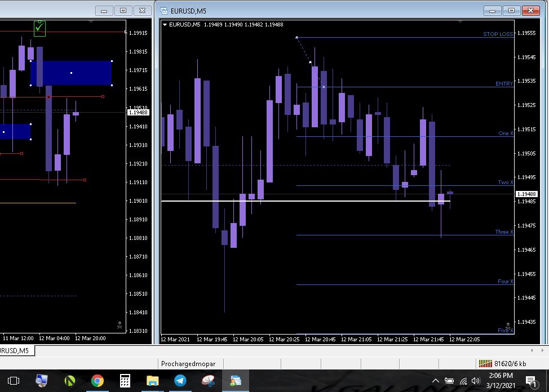Click the 1.19488 price tag on EURUSD,M5 chart
This screenshot has width=549, height=392.
pyautogui.click(x=526, y=194)
